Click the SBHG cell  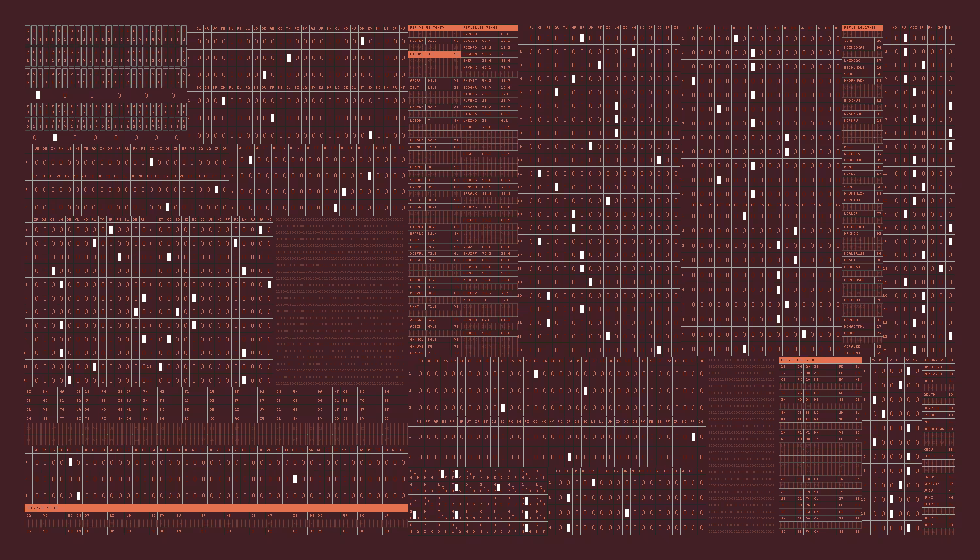pyautogui.click(x=848, y=74)
